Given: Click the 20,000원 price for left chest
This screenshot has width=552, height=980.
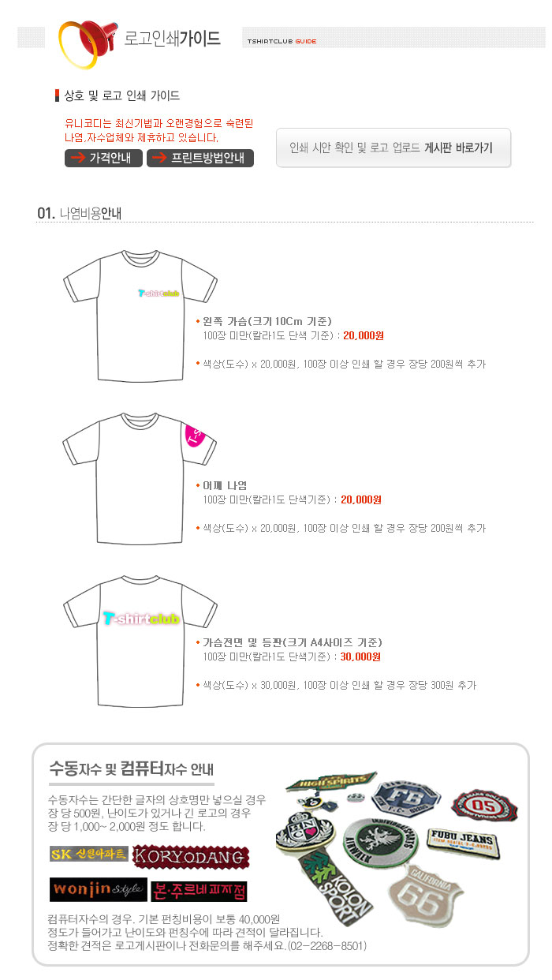Looking at the screenshot, I should coord(363,335).
